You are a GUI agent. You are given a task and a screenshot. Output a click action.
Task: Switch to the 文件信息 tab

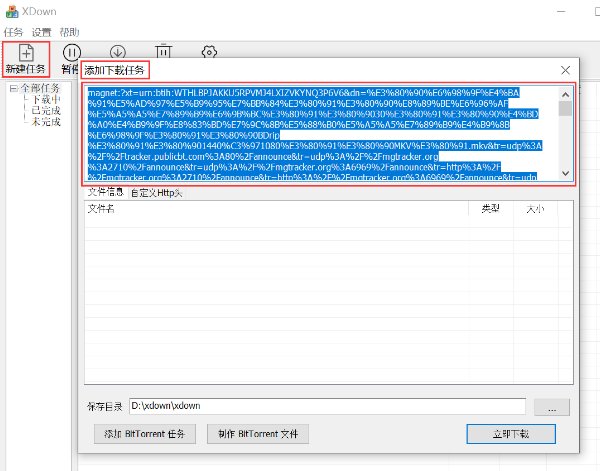point(105,192)
